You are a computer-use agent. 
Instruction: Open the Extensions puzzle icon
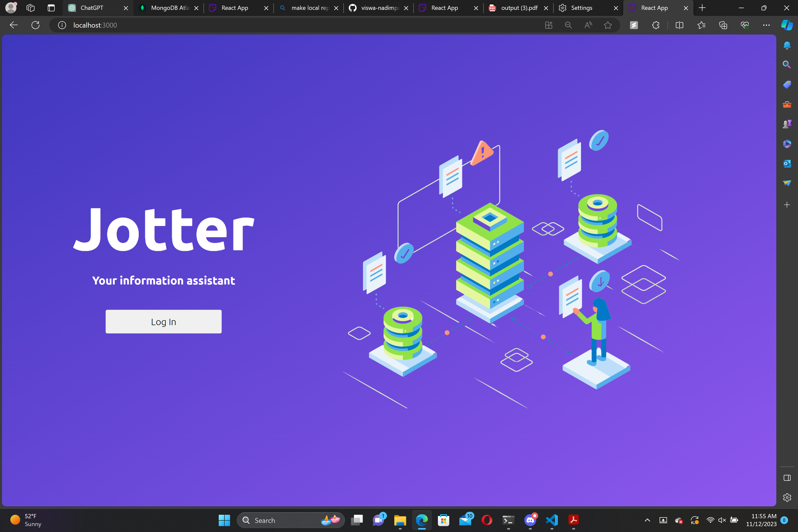tap(655, 25)
